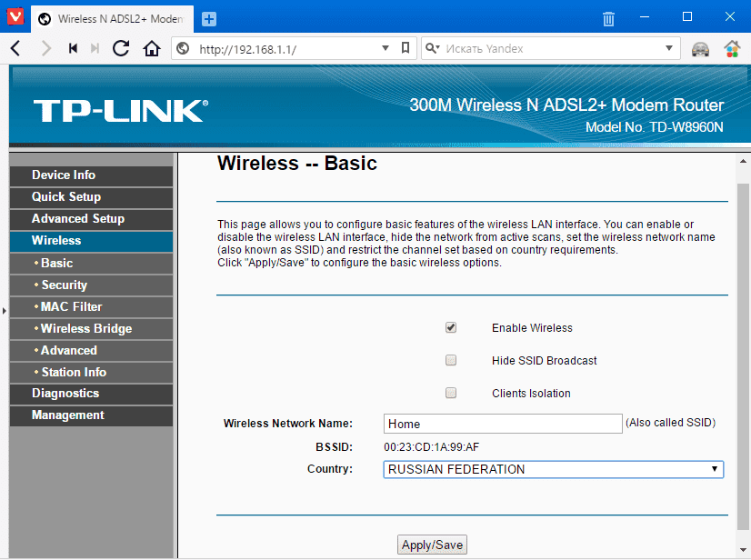Click the Wireless Network Name field
Screen dimensions: 751x560
click(503, 424)
